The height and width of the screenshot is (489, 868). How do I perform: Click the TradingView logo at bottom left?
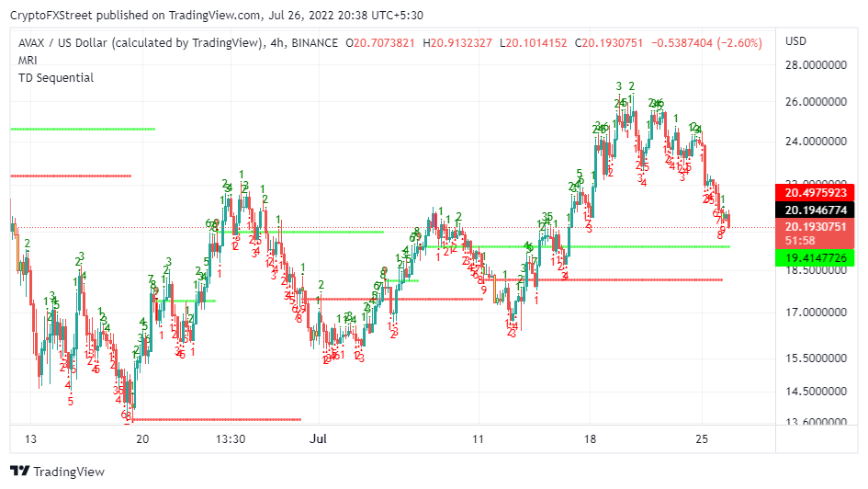pyautogui.click(x=57, y=472)
